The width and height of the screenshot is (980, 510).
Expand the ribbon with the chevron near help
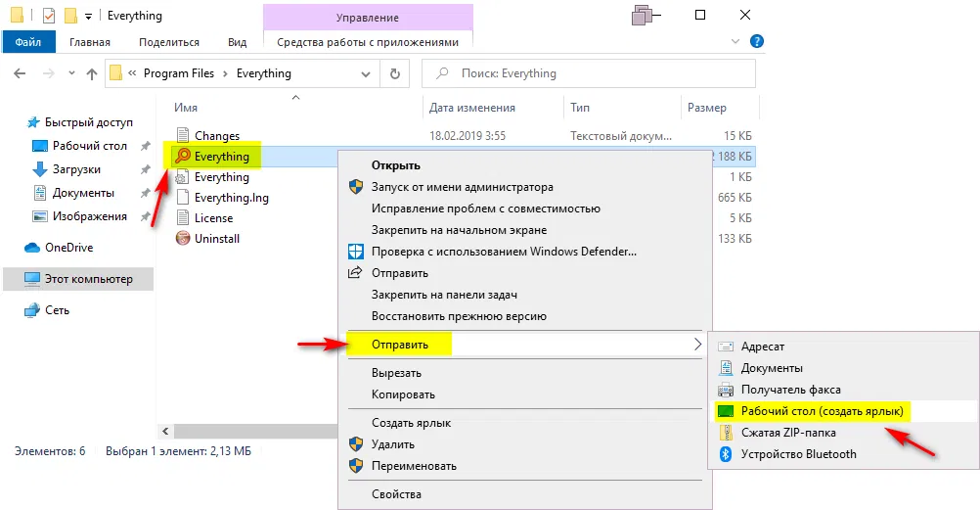(x=735, y=41)
